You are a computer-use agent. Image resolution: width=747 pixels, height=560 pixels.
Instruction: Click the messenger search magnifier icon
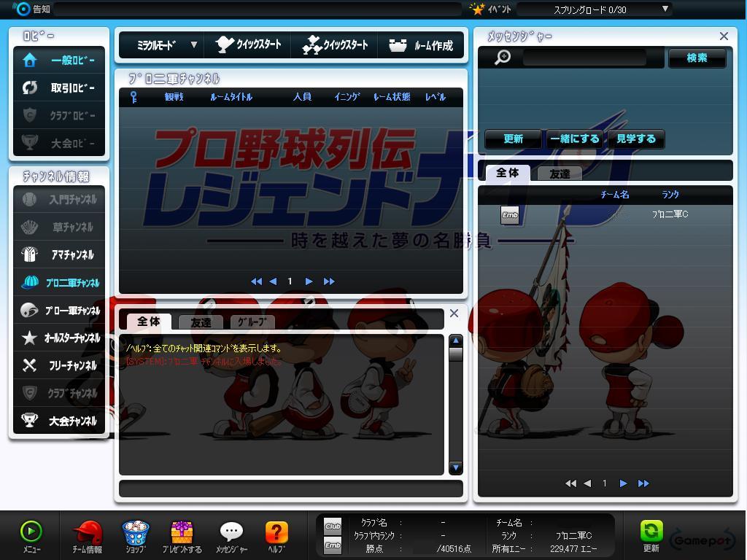(503, 58)
